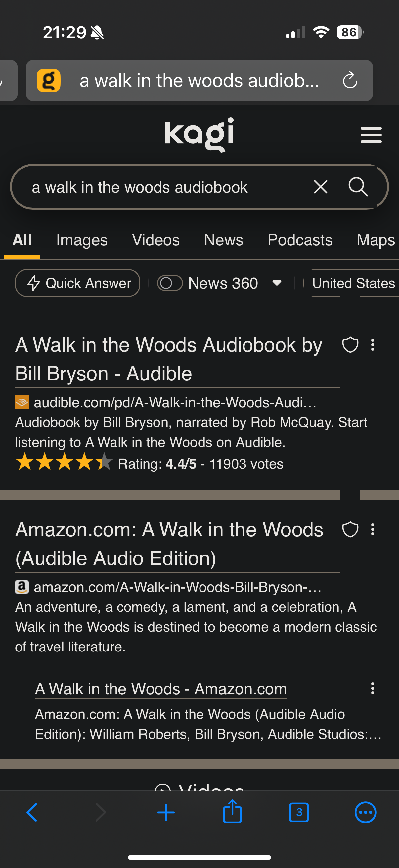Viewport: 399px width, 868px height.
Task: Clear the search query with the X icon
Action: pos(320,187)
